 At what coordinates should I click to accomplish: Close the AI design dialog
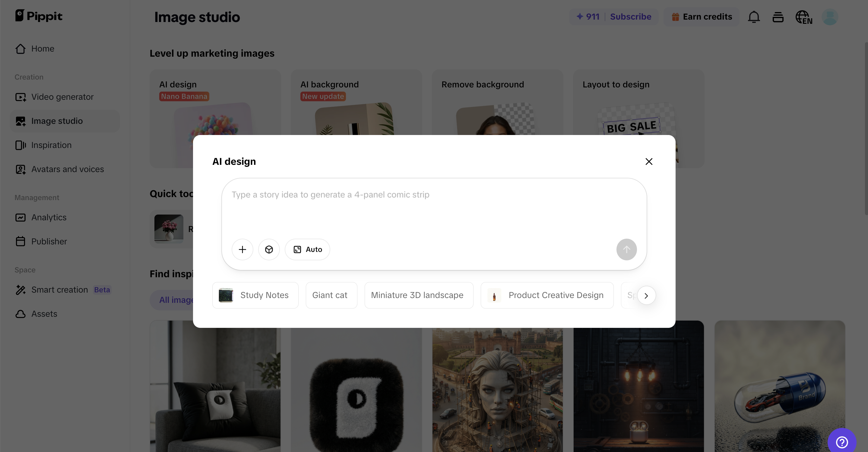649,162
